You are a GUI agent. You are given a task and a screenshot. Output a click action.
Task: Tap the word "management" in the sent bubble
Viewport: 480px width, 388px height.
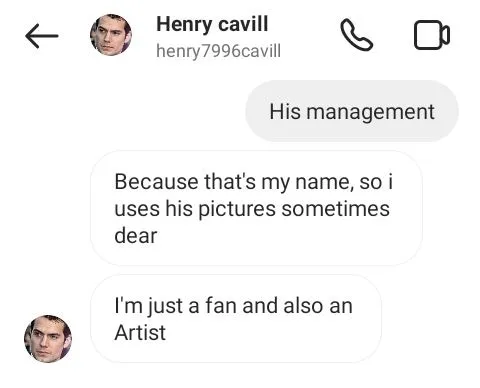[370, 112]
